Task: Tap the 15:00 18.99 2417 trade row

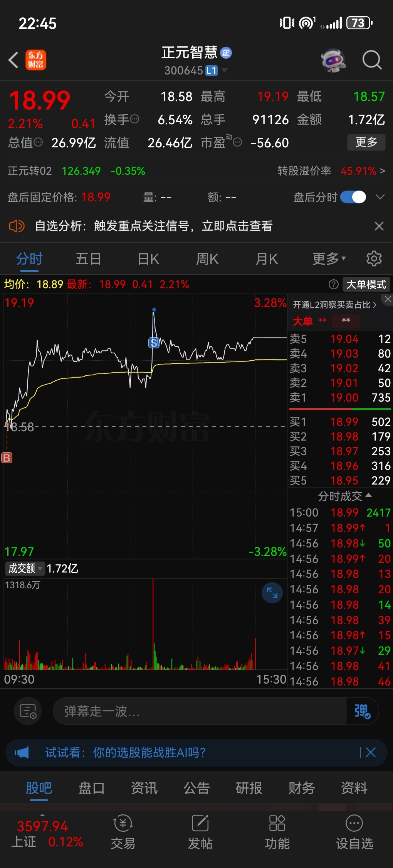Action: (x=340, y=512)
